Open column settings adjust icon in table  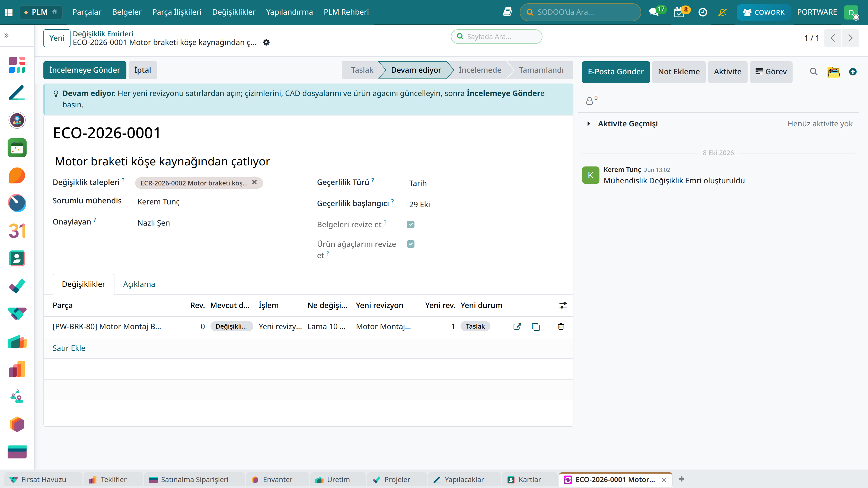[x=563, y=305]
